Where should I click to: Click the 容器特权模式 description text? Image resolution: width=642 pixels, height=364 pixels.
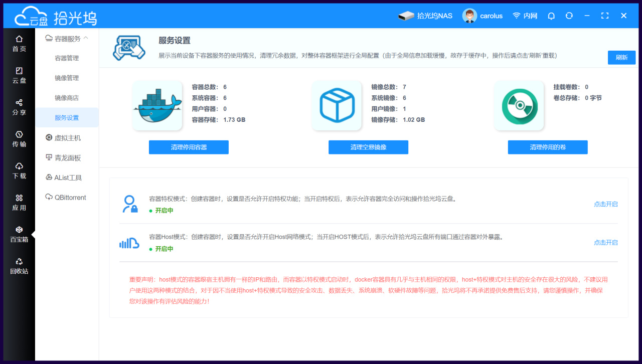tap(303, 199)
